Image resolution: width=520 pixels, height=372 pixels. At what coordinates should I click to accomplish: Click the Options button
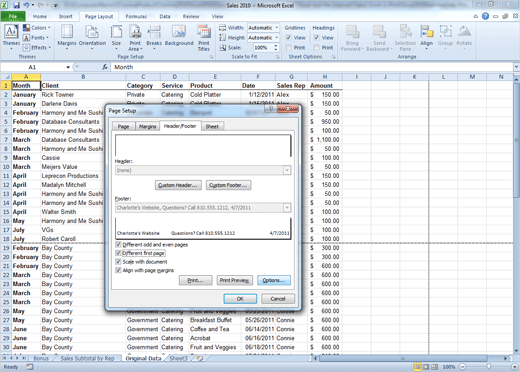coord(274,280)
